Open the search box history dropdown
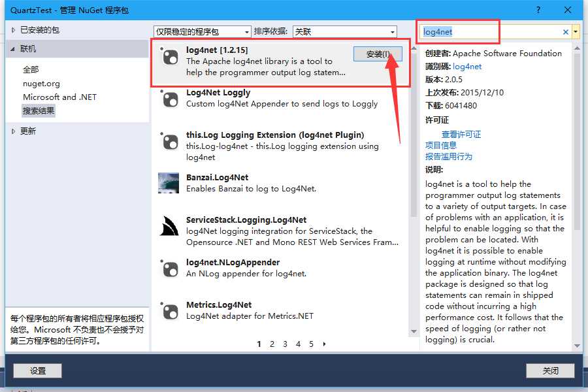The width and height of the screenshot is (588, 392). (x=576, y=32)
